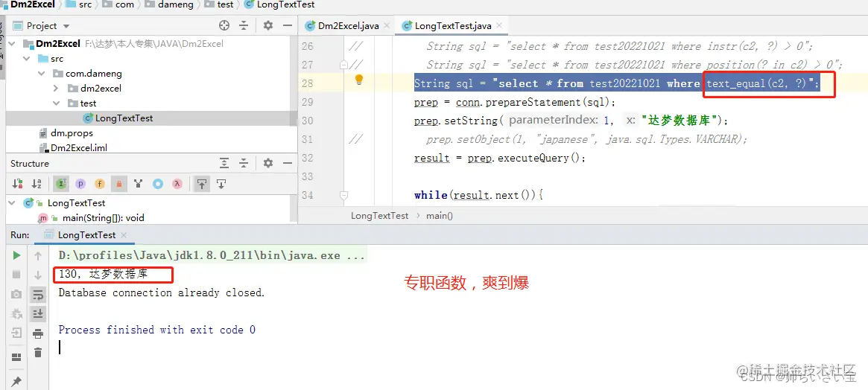The width and height of the screenshot is (868, 390).
Task: Hide the Project tool window
Action: click(x=288, y=25)
